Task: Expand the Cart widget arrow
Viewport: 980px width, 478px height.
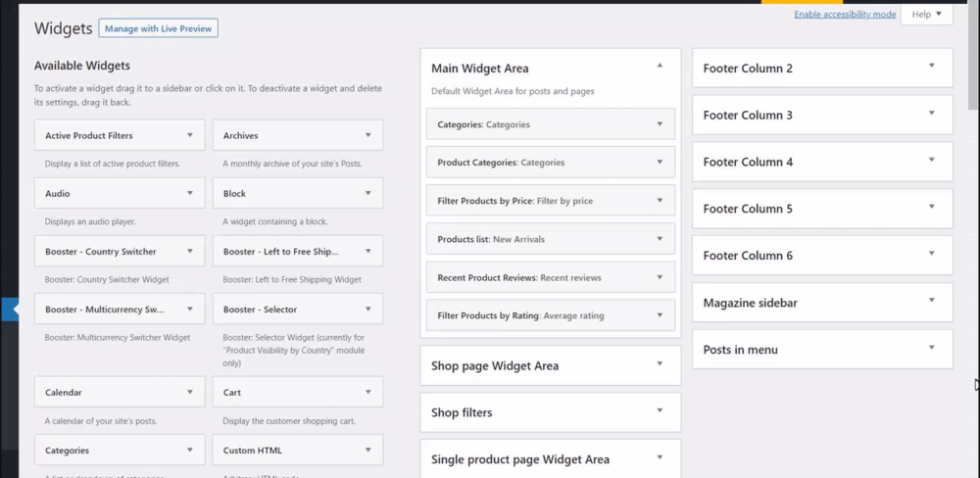Action: tap(368, 392)
